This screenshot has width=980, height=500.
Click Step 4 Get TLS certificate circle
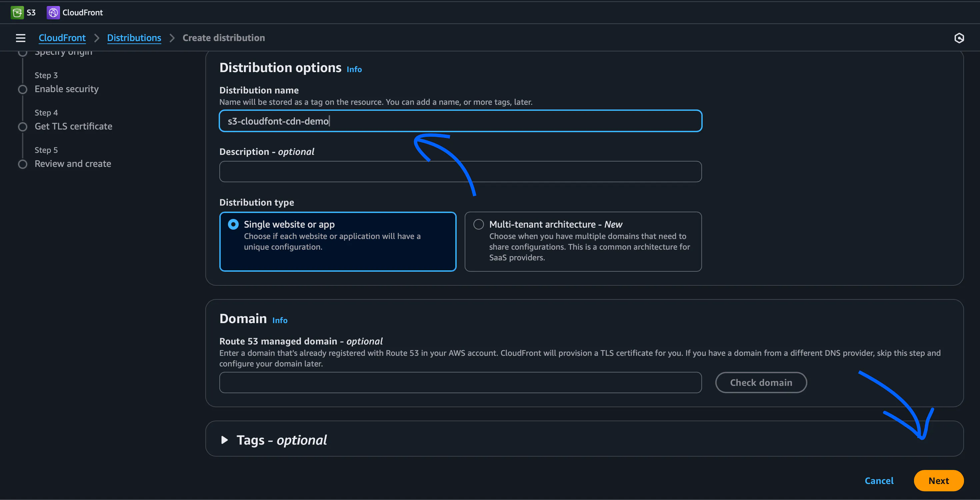click(x=23, y=127)
